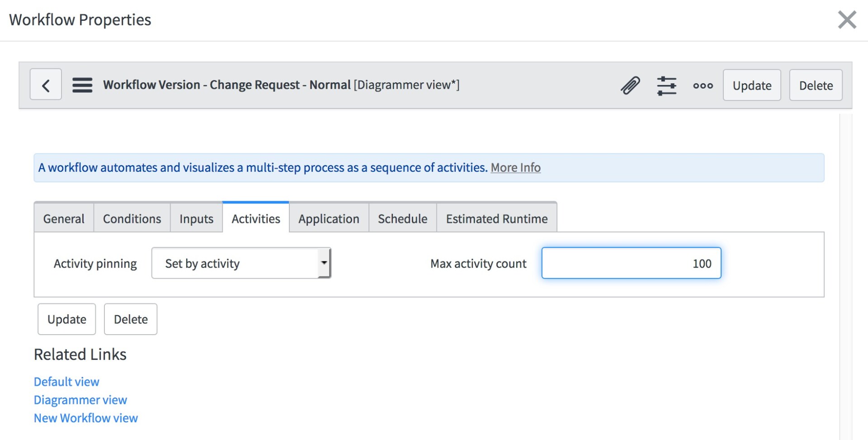Click the paperclip attachments icon

point(630,85)
